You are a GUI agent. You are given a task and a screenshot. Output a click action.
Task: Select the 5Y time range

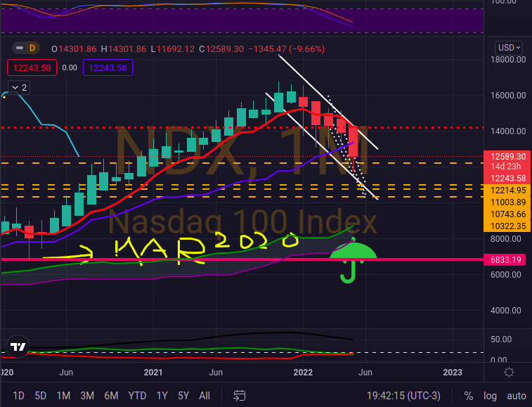point(183,396)
